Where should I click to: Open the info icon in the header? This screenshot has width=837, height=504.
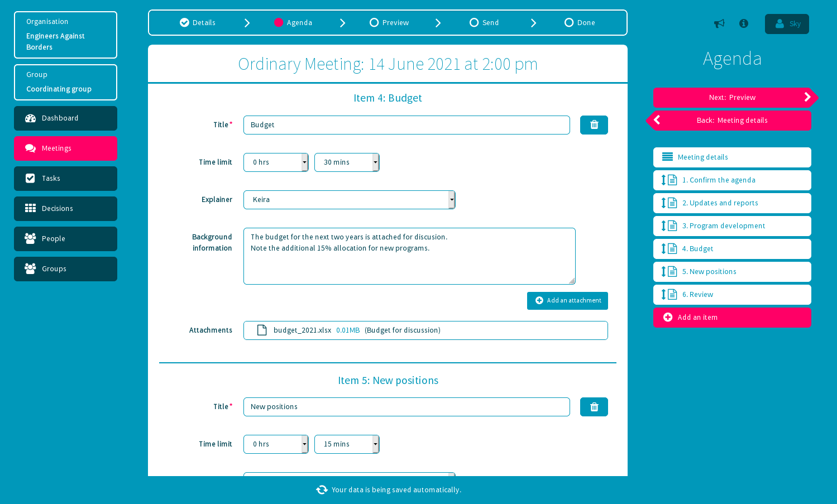pyautogui.click(x=743, y=23)
